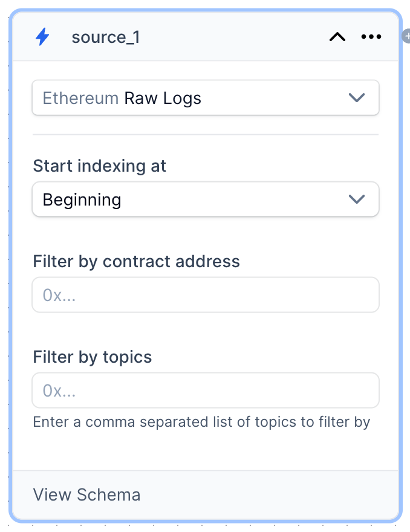
Task: Click the blue lightning bolt source icon
Action: (x=42, y=37)
